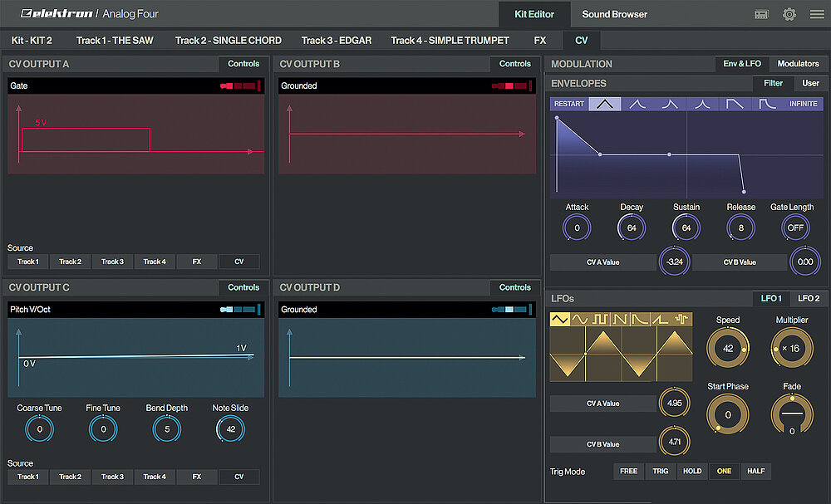
Task: Toggle the envelope RESTART option
Action: [569, 104]
